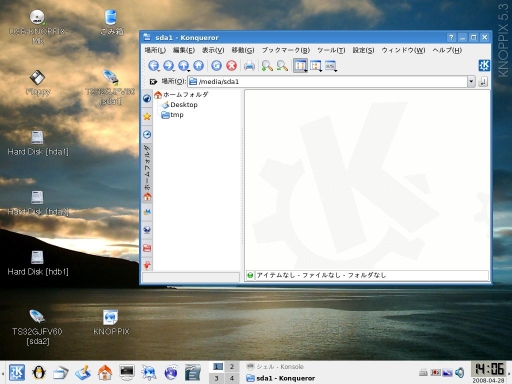Open the 場所(L) menu
This screenshot has width=512, height=384.
(155, 50)
